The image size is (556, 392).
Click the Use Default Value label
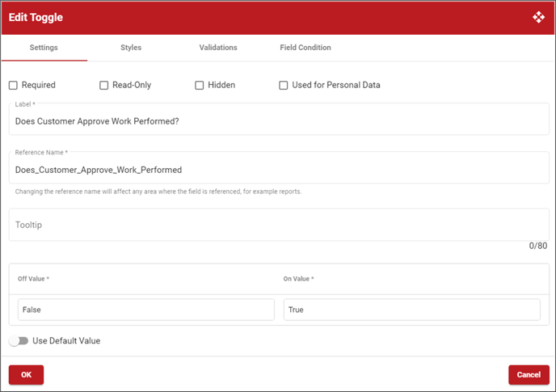66,341
